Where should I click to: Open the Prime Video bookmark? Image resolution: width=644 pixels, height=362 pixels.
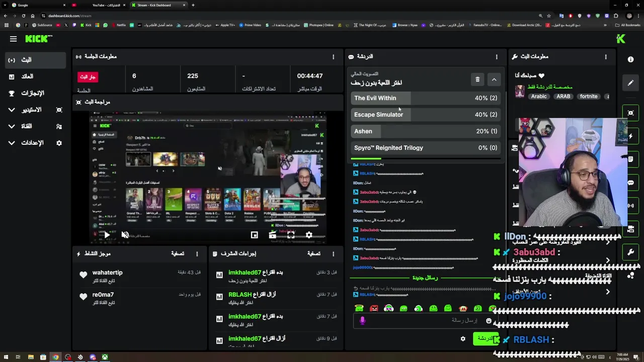point(250,25)
